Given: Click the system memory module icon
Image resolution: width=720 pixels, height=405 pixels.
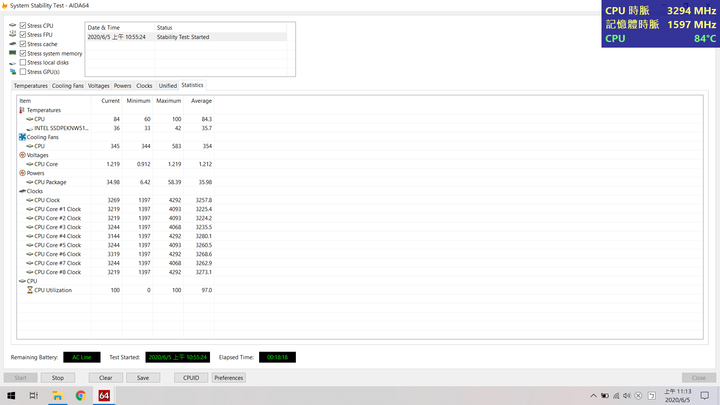Looking at the screenshot, I should click(x=12, y=53).
